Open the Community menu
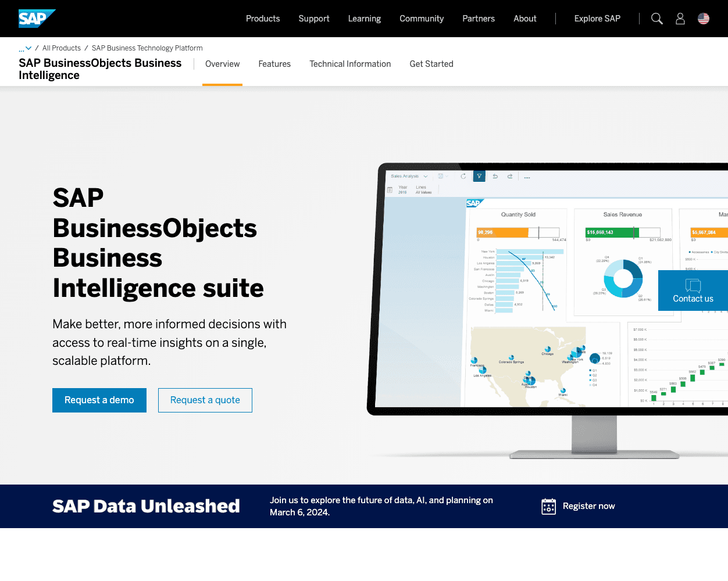The image size is (728, 581). coord(422,19)
